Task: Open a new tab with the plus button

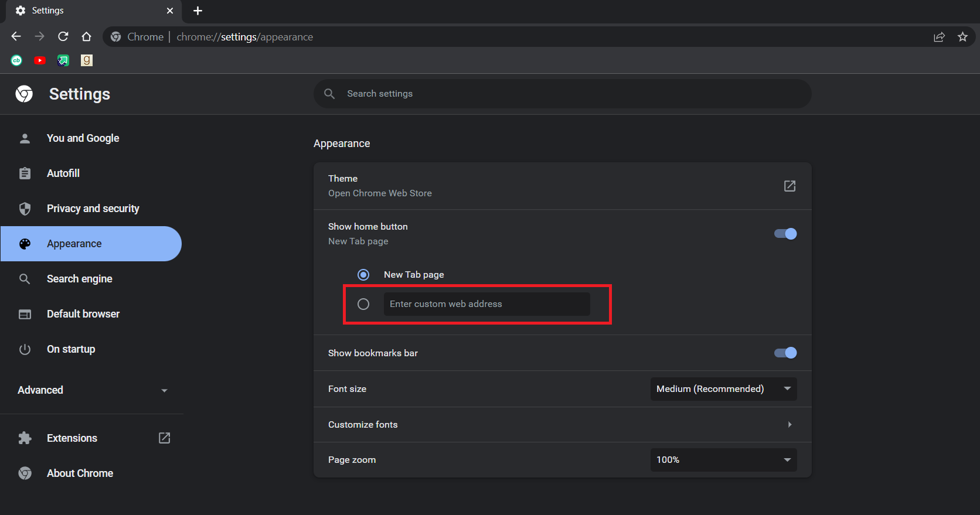Action: click(x=198, y=11)
